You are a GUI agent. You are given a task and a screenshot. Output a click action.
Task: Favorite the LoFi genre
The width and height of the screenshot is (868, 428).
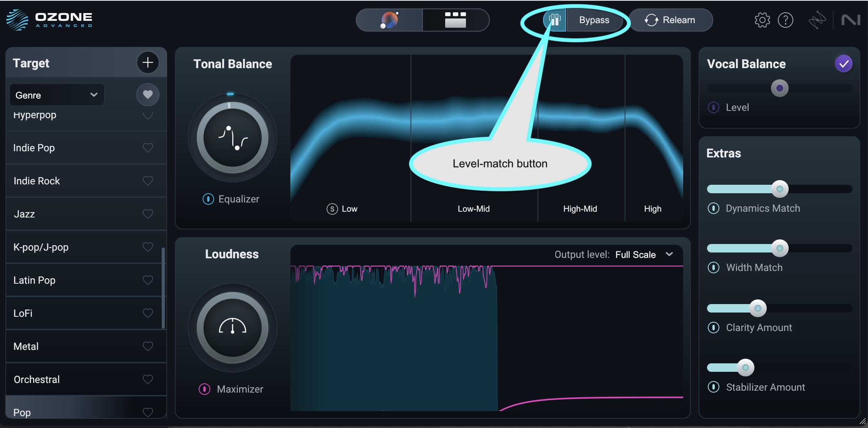pyautogui.click(x=148, y=313)
